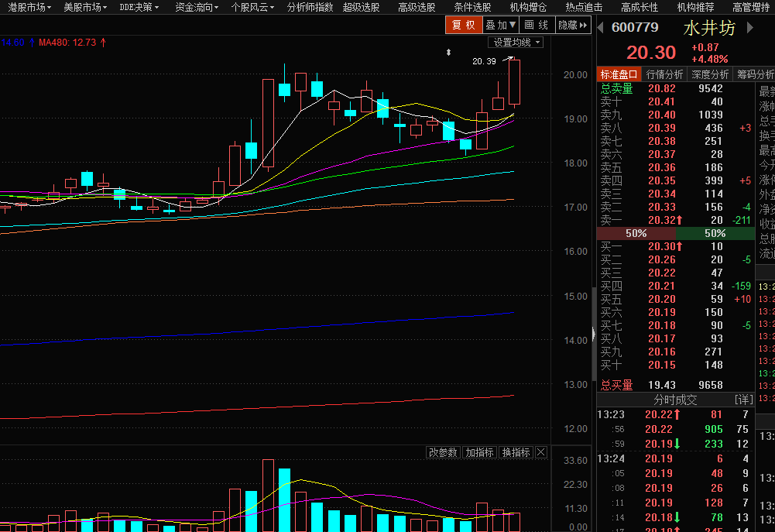Open the DDE决策 dropdown menu

(x=140, y=7)
